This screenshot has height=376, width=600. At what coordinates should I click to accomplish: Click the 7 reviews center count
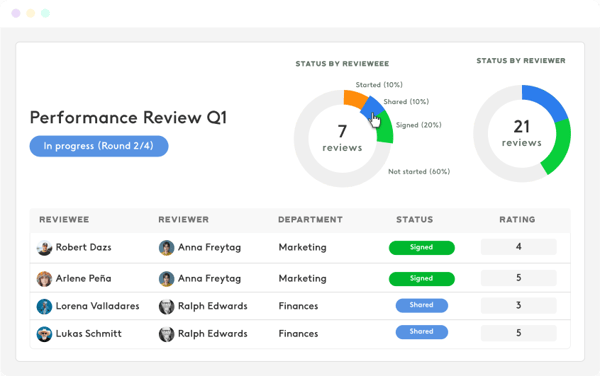pos(342,138)
